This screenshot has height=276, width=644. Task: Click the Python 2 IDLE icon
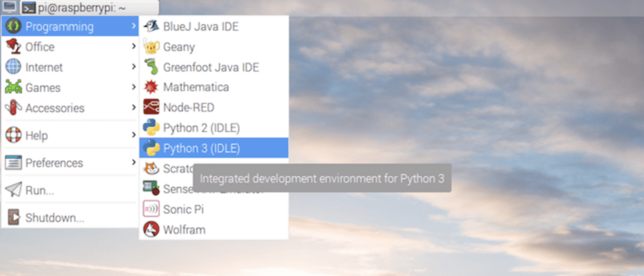click(151, 128)
